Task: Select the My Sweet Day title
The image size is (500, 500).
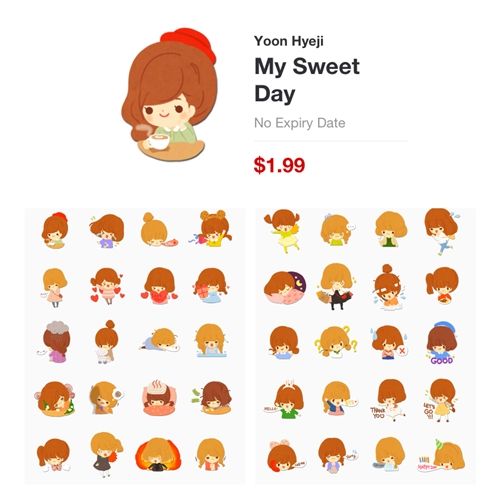Action: point(307,80)
